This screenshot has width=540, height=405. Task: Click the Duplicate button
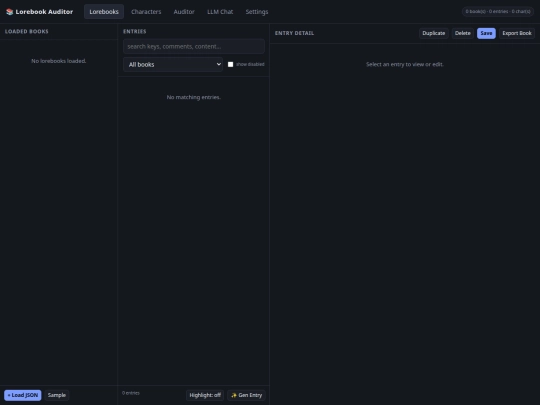pyautogui.click(x=434, y=33)
